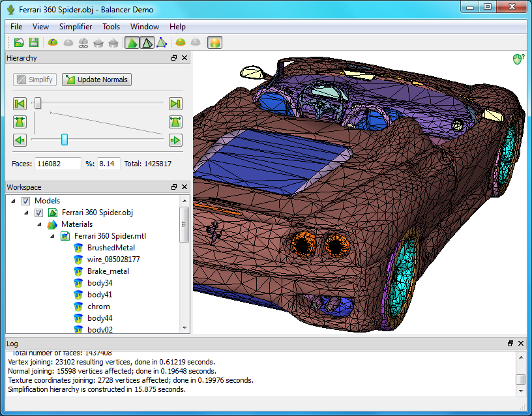Click the blue lower hierarchy slider handle
Viewport: 532px width, 416px height.
coord(65,140)
